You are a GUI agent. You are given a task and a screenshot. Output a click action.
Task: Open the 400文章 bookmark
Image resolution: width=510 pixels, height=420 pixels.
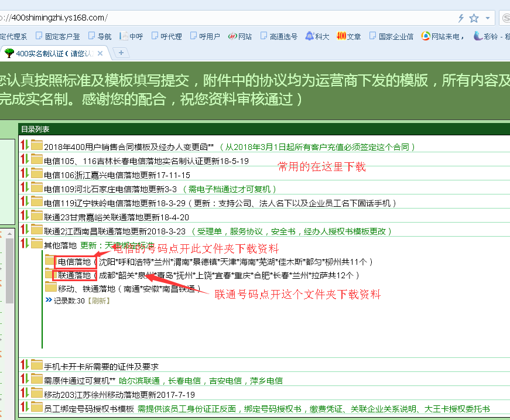coord(348,36)
